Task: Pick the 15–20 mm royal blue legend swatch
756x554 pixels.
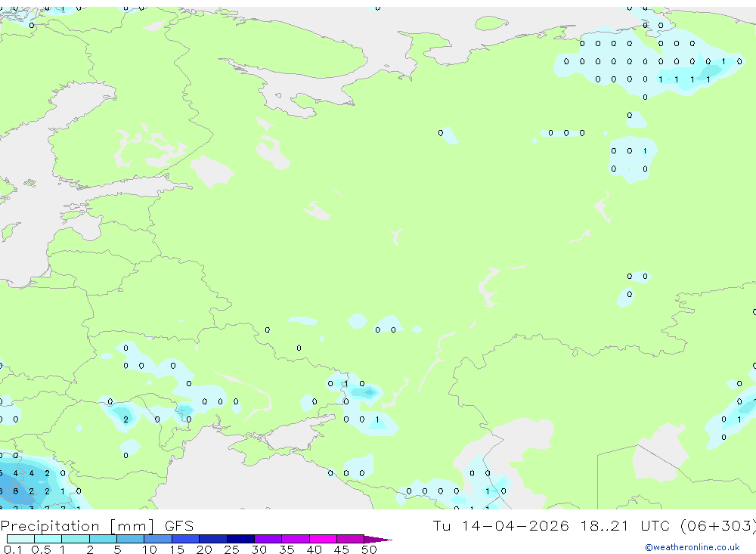Action: pyautogui.click(x=186, y=539)
